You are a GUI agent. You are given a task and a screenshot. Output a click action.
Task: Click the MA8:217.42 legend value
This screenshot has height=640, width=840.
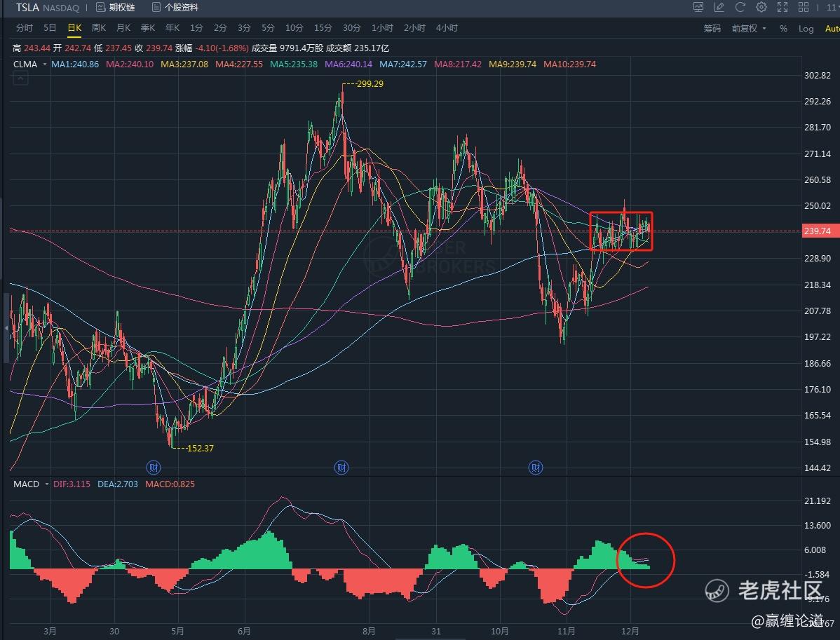(457, 64)
